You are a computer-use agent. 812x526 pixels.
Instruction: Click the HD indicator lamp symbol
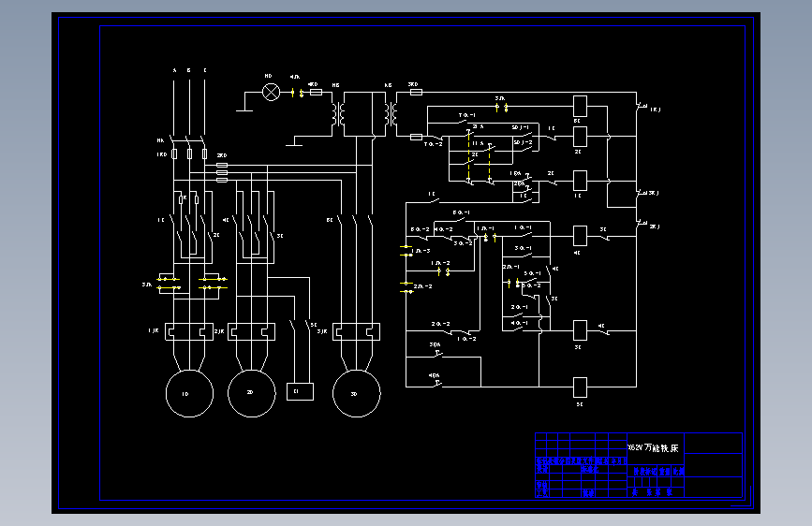click(272, 92)
